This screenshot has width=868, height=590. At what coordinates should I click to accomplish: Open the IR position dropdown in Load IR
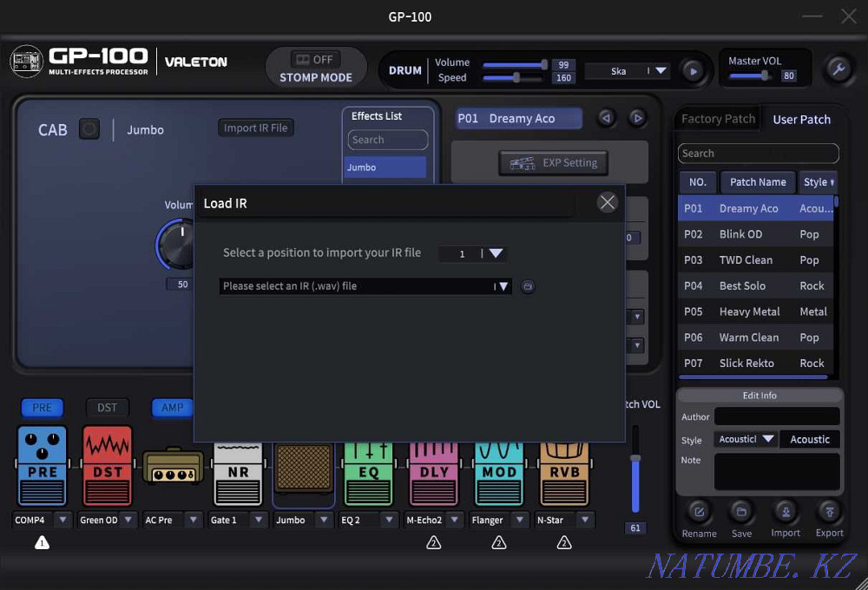coord(496,252)
